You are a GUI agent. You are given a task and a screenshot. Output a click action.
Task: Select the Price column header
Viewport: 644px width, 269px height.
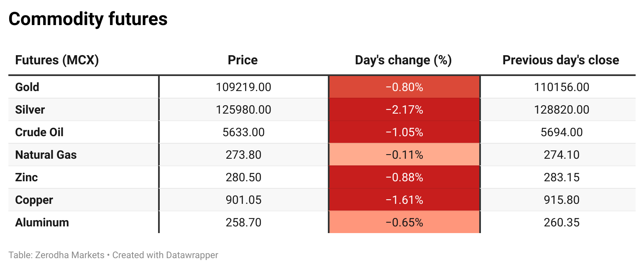point(243,60)
